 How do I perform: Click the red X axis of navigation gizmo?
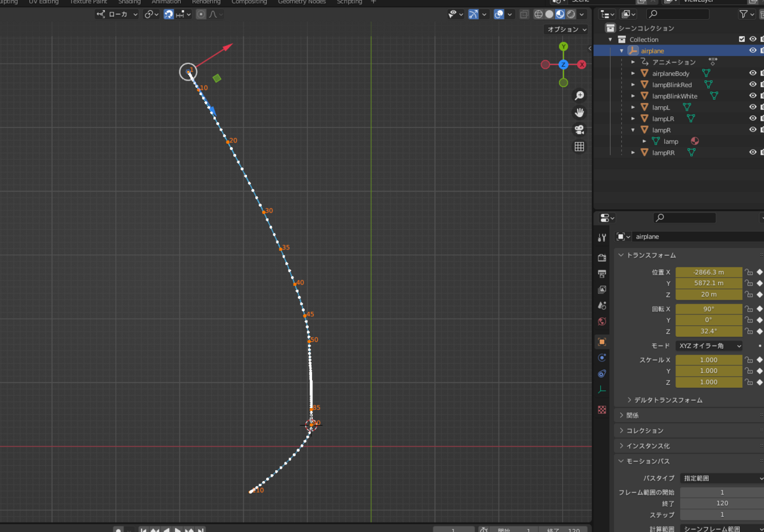point(581,64)
